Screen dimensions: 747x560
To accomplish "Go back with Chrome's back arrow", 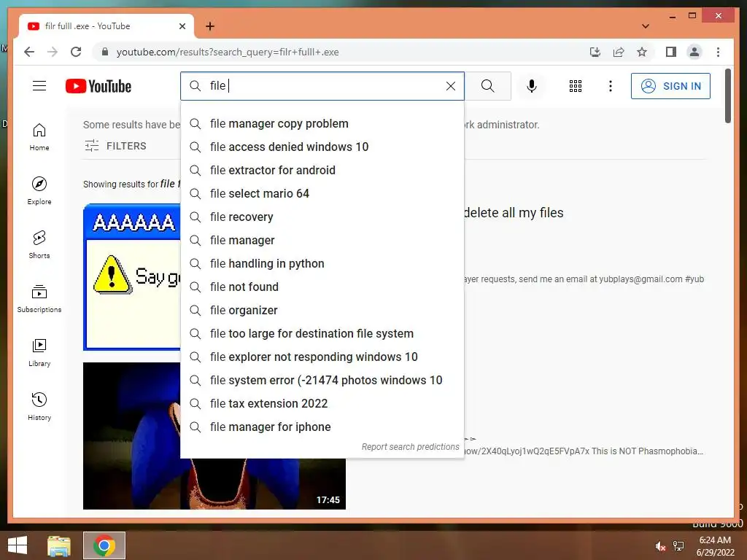I will point(29,52).
